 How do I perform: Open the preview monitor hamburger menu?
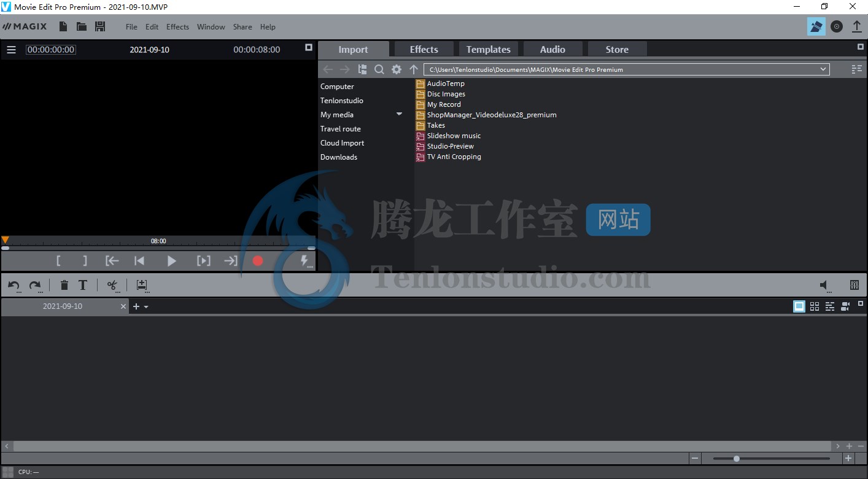11,50
